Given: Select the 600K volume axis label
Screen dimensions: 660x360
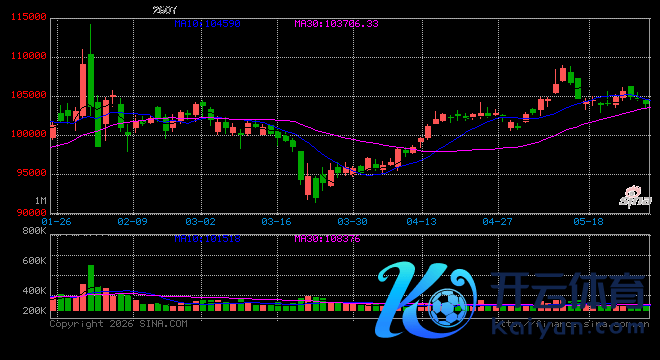Looking at the screenshot, I should coord(34,261).
